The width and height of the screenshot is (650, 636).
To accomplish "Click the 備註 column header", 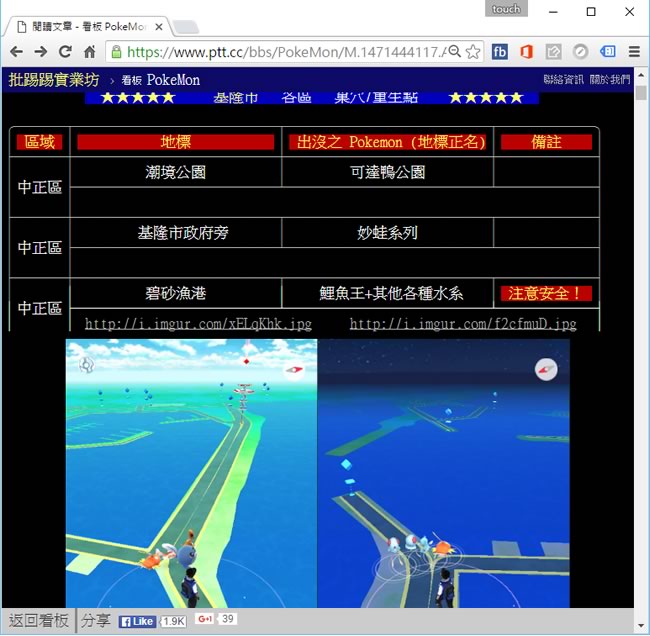I will pyautogui.click(x=546, y=142).
